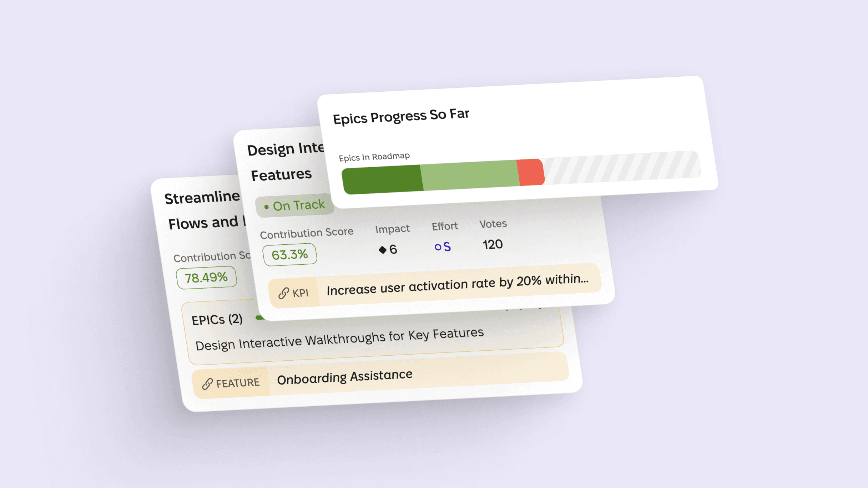The width and height of the screenshot is (868, 488).
Task: Click the Epics Progress So Far heading
Action: pyautogui.click(x=401, y=116)
